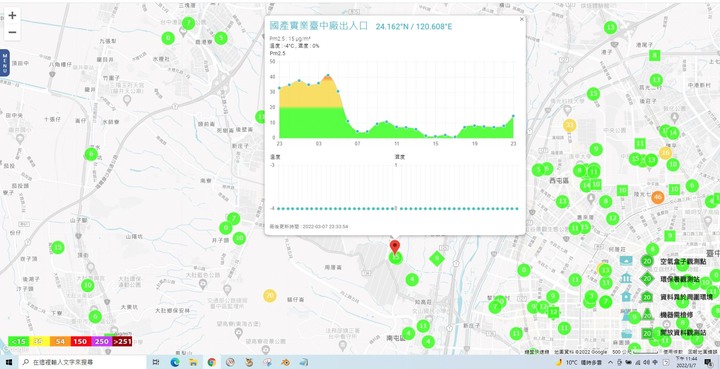Click the red 150 color legend swatch
This screenshot has height=369, width=720.
tap(81, 341)
